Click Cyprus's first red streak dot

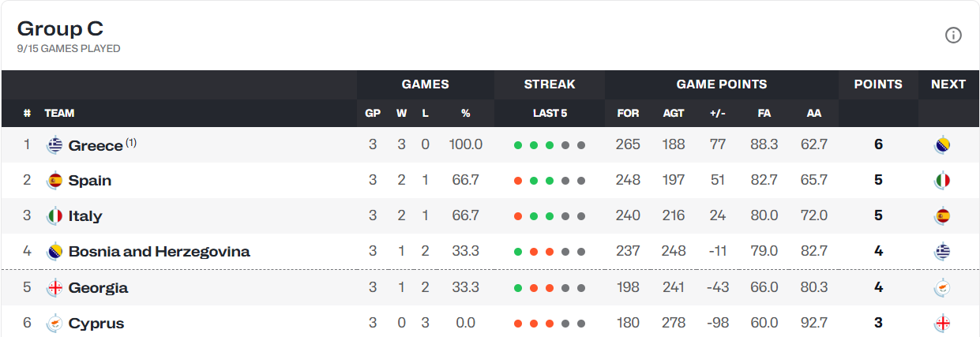(518, 324)
